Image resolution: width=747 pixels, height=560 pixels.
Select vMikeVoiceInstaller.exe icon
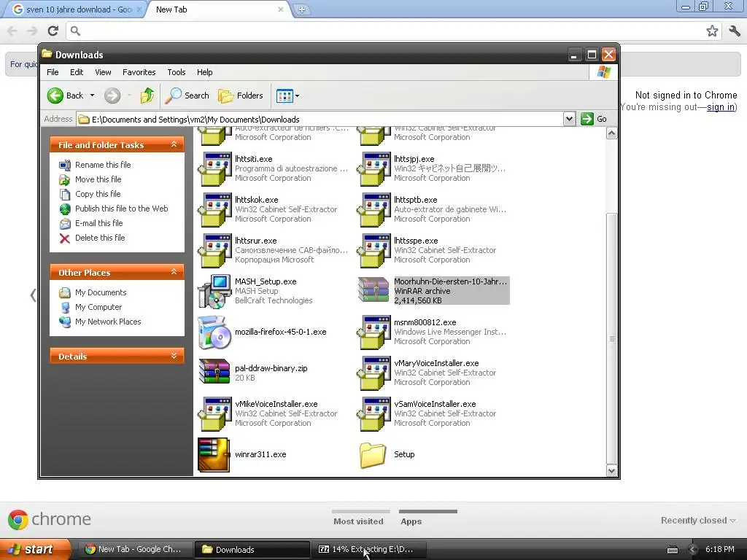(x=215, y=414)
